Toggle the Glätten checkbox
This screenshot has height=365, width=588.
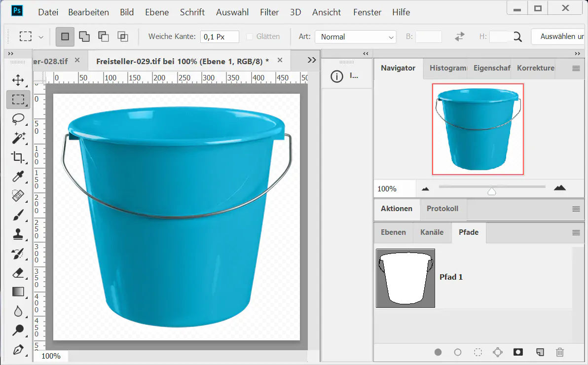pyautogui.click(x=250, y=36)
